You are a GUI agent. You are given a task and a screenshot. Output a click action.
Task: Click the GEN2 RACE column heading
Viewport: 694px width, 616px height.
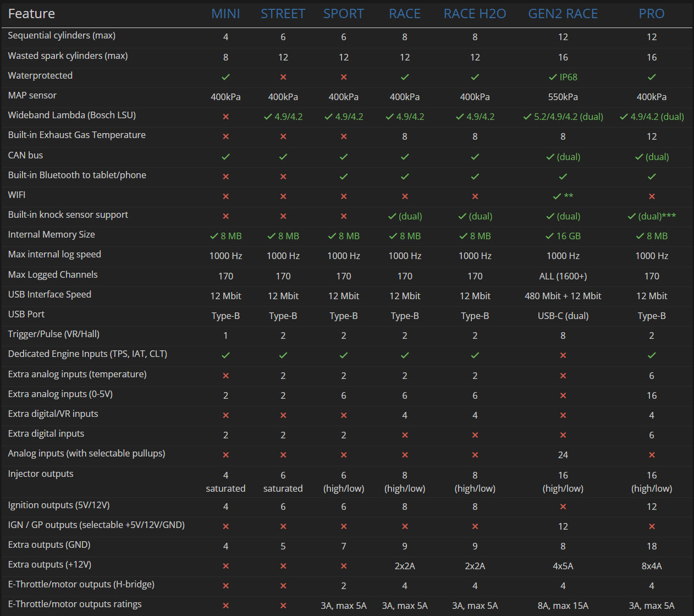pos(563,14)
